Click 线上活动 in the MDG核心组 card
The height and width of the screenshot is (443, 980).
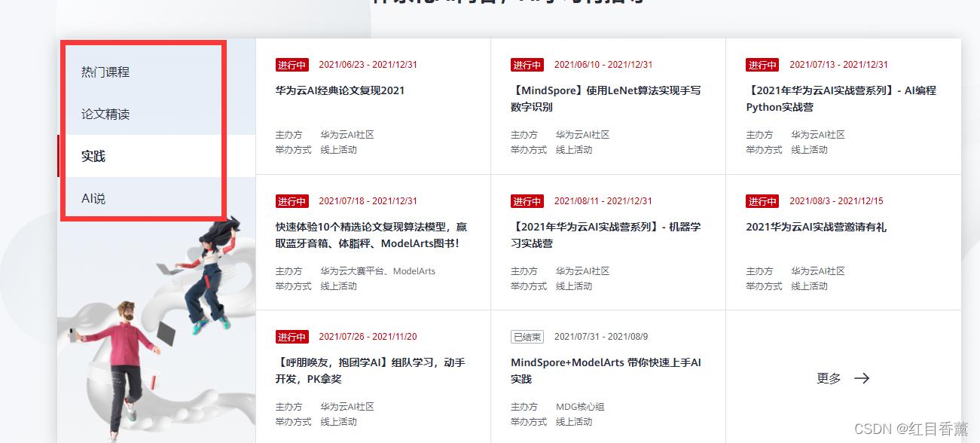(x=574, y=422)
